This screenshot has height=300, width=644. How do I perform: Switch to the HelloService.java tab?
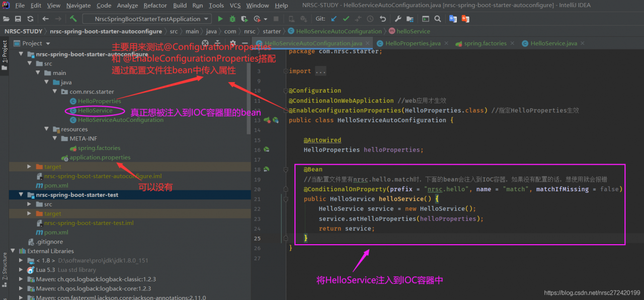point(553,43)
